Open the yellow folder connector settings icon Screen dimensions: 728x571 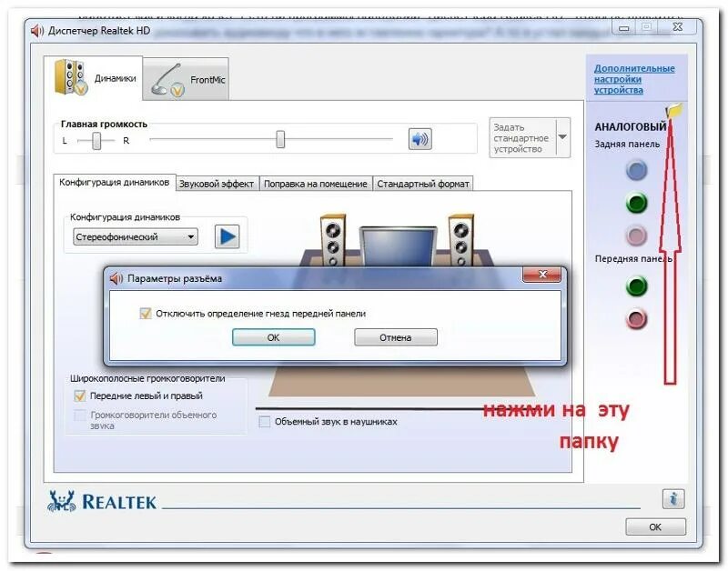coord(674,111)
